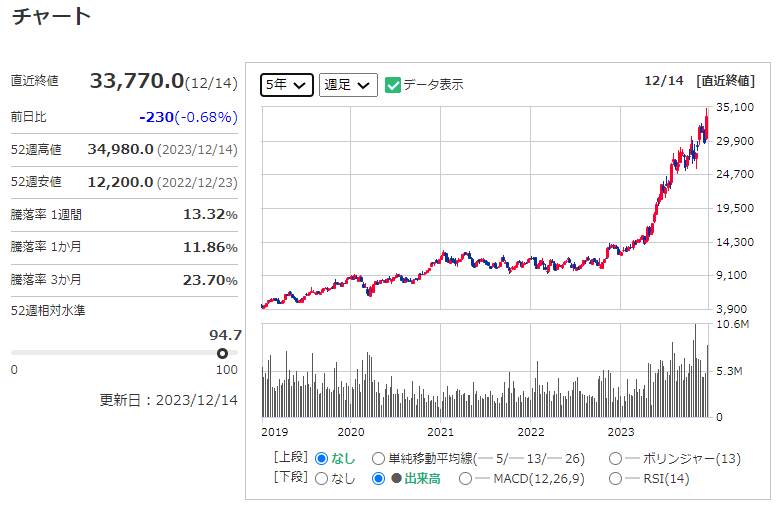Choose the ボリンジャー(13) radio option

pyautogui.click(x=616, y=458)
